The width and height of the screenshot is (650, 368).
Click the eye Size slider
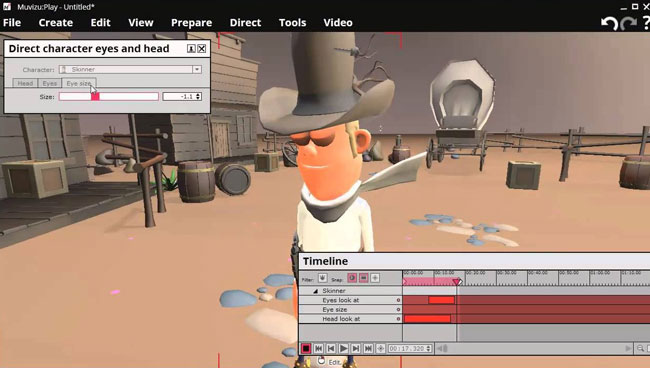(x=109, y=97)
